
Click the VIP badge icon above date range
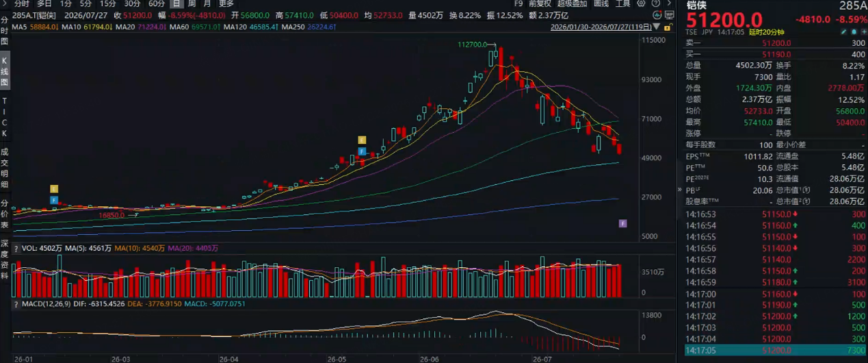pos(670,15)
